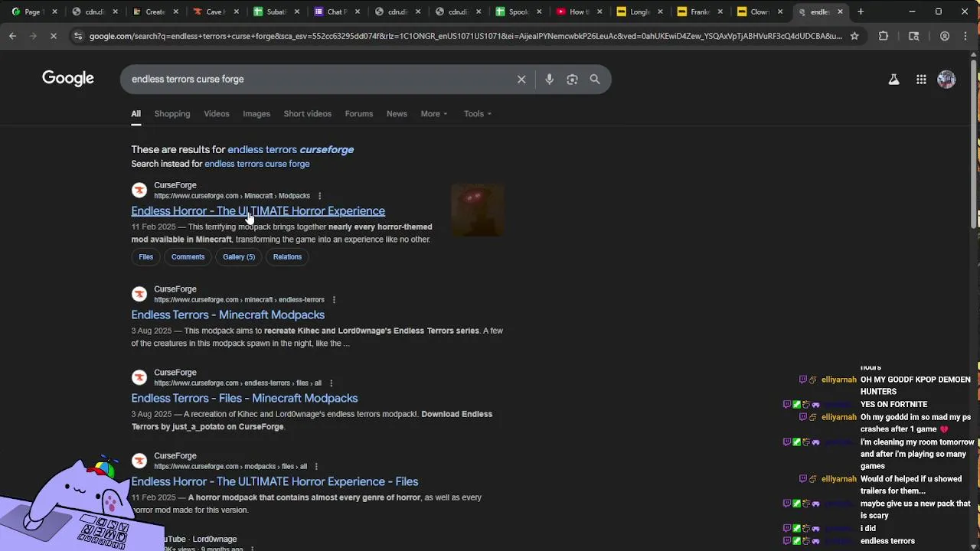980x551 pixels.
Task: Switch to the Page browser tab
Action: tap(34, 11)
